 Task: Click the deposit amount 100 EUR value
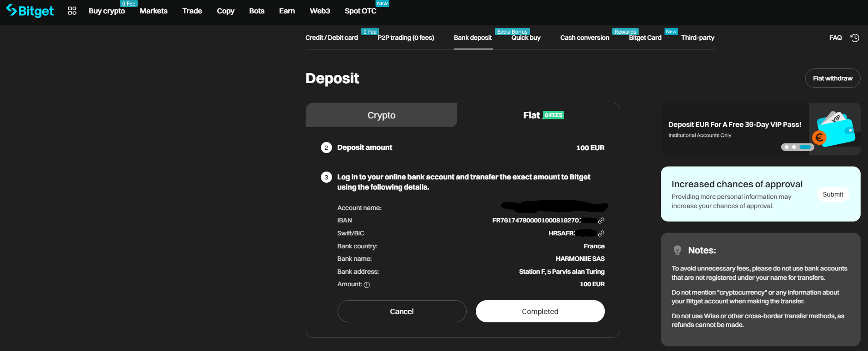591,148
